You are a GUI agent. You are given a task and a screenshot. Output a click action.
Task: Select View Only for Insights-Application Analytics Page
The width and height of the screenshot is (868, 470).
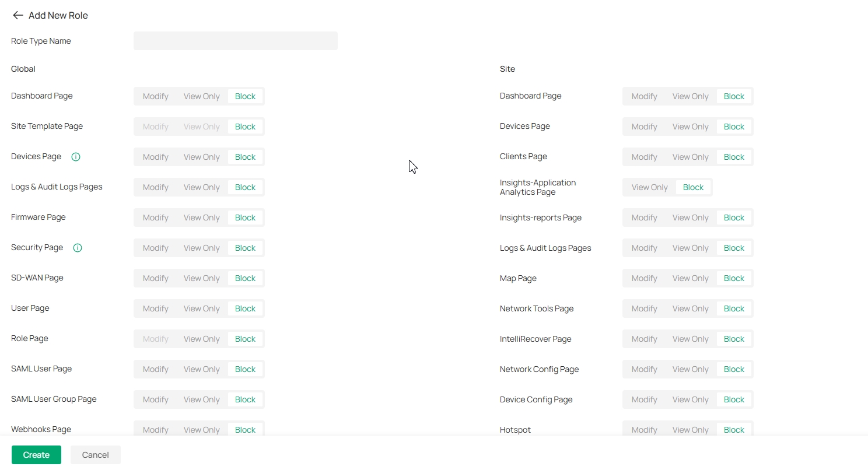[x=649, y=187]
